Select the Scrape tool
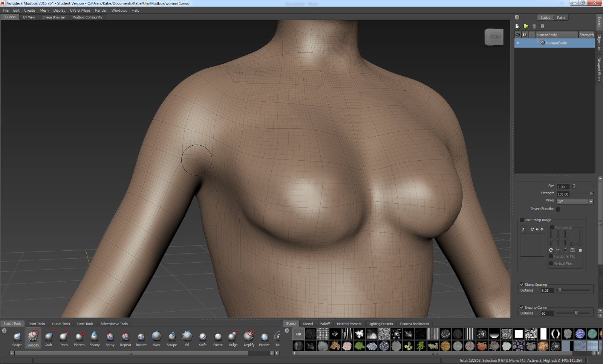 point(172,338)
